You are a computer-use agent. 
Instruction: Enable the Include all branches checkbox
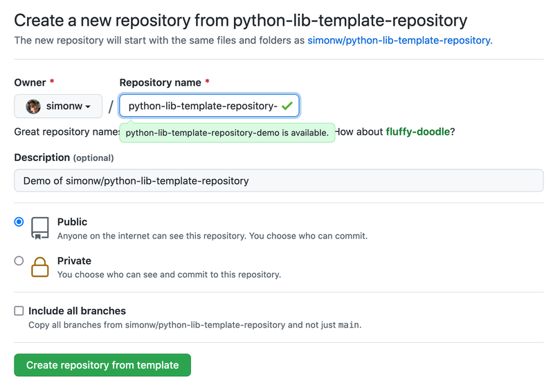19,311
